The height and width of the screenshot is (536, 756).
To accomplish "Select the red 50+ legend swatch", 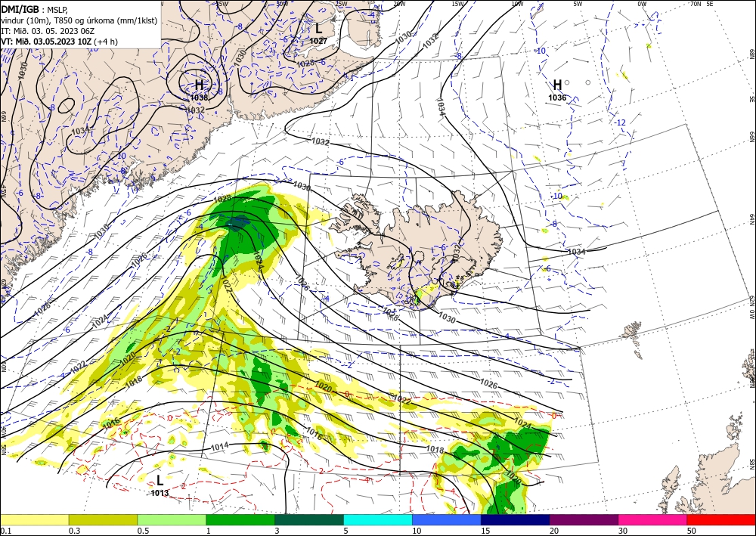I will point(721,519).
